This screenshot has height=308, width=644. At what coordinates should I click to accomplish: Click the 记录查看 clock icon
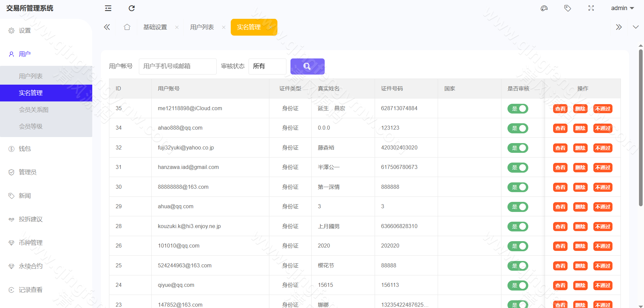(11, 290)
